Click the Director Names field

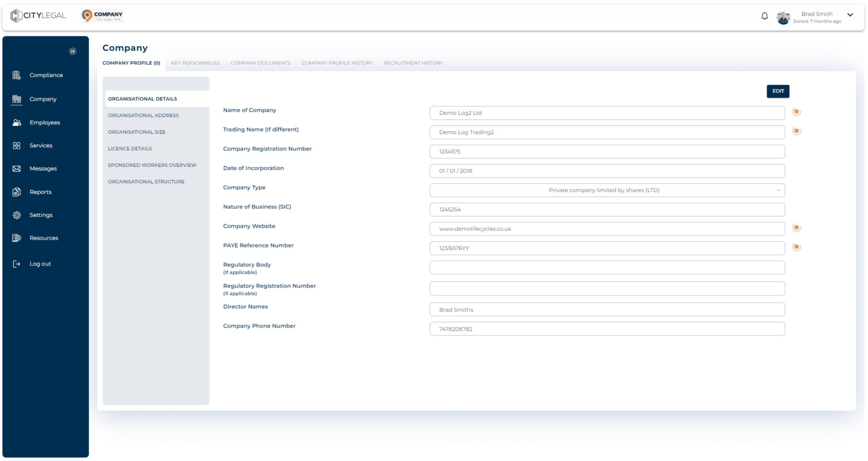(607, 310)
